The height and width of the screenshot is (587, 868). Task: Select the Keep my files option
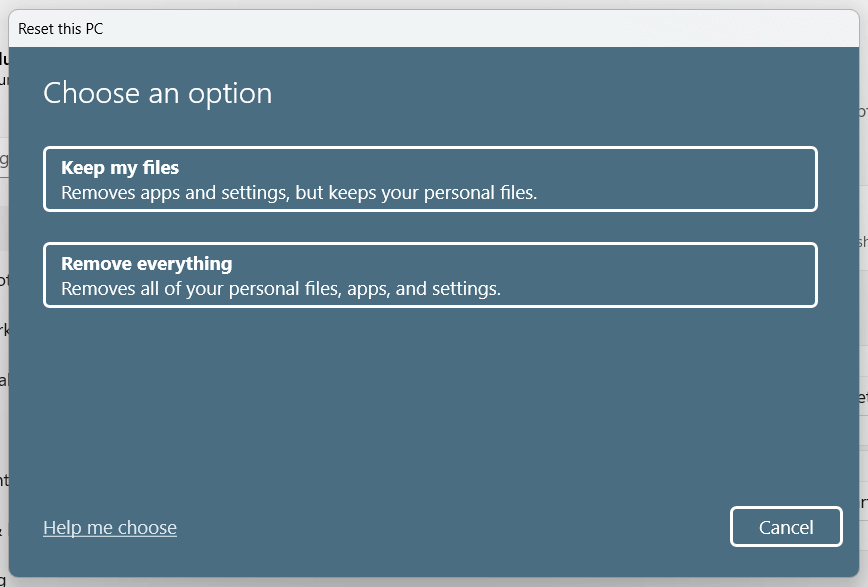pos(430,180)
